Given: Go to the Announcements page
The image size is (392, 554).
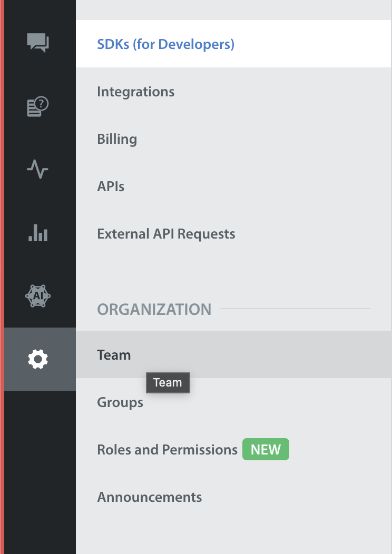Looking at the screenshot, I should pos(233,497).
